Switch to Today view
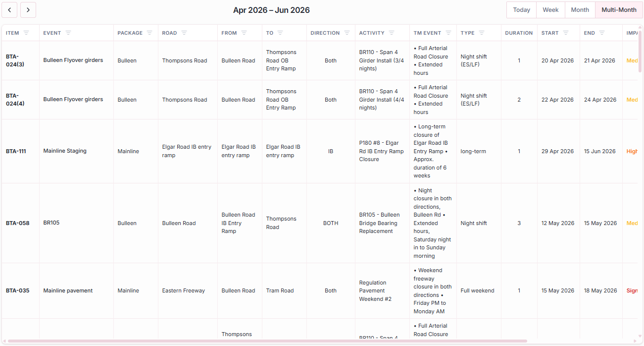The height and width of the screenshot is (346, 644). pos(522,10)
